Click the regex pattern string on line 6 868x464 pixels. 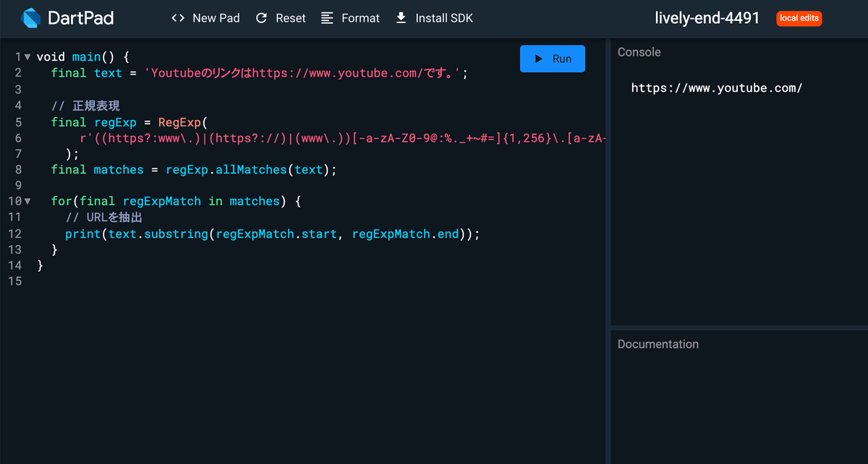tap(341, 137)
